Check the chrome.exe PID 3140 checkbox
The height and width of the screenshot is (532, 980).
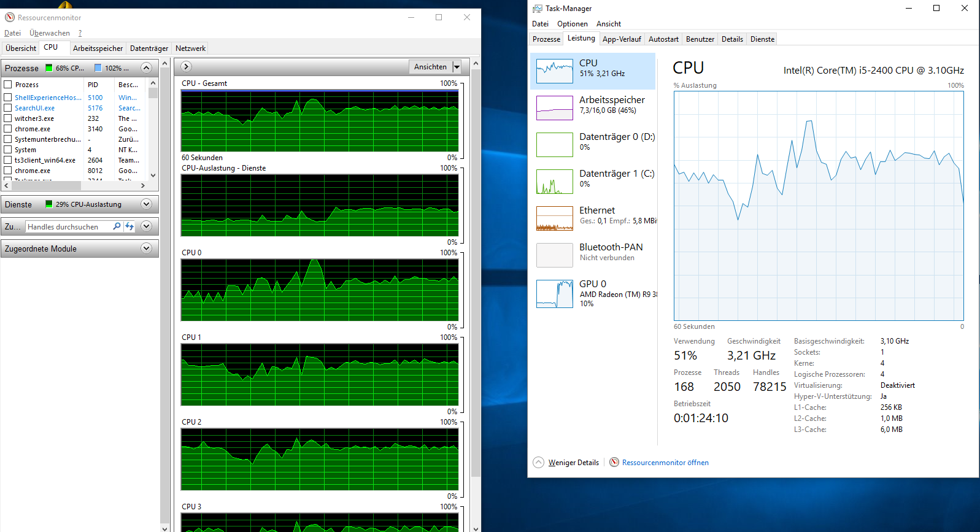click(8, 129)
